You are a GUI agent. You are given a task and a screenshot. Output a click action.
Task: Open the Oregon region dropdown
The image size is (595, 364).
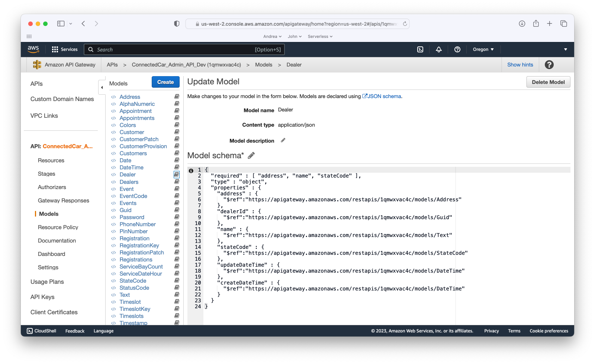click(x=483, y=49)
